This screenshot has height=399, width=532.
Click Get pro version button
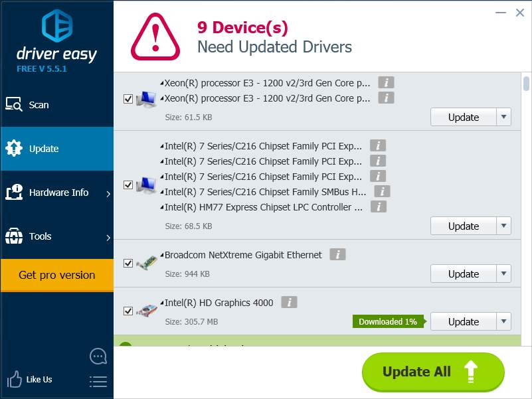click(x=57, y=275)
